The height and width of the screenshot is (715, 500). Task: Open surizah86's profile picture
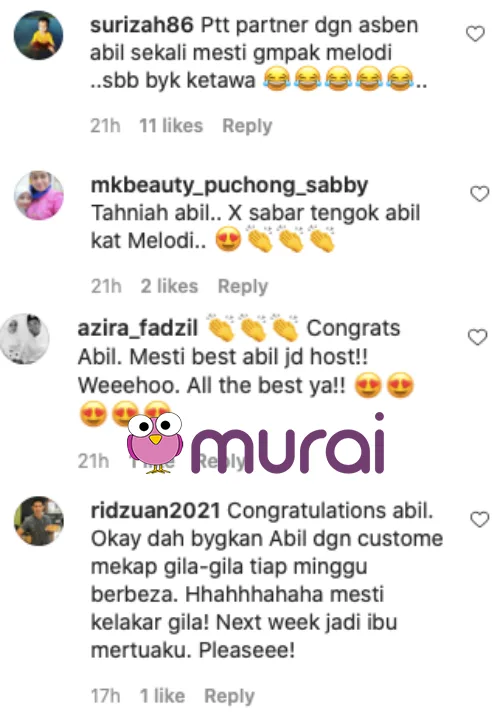pyautogui.click(x=39, y=36)
